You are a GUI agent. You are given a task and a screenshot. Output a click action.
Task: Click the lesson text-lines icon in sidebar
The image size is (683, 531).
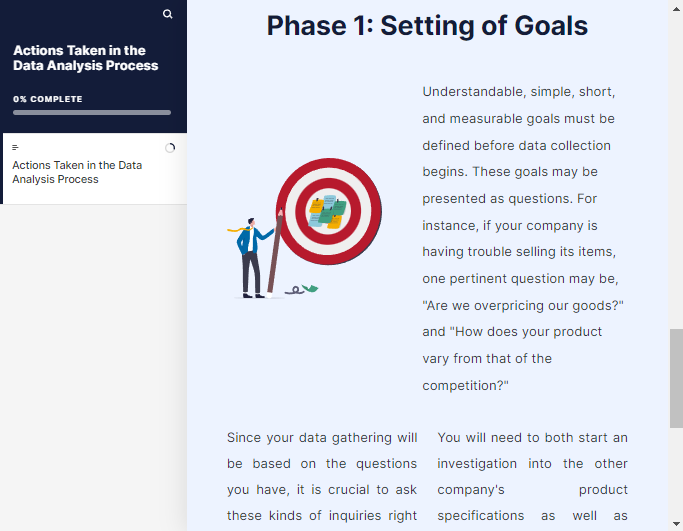(15, 148)
